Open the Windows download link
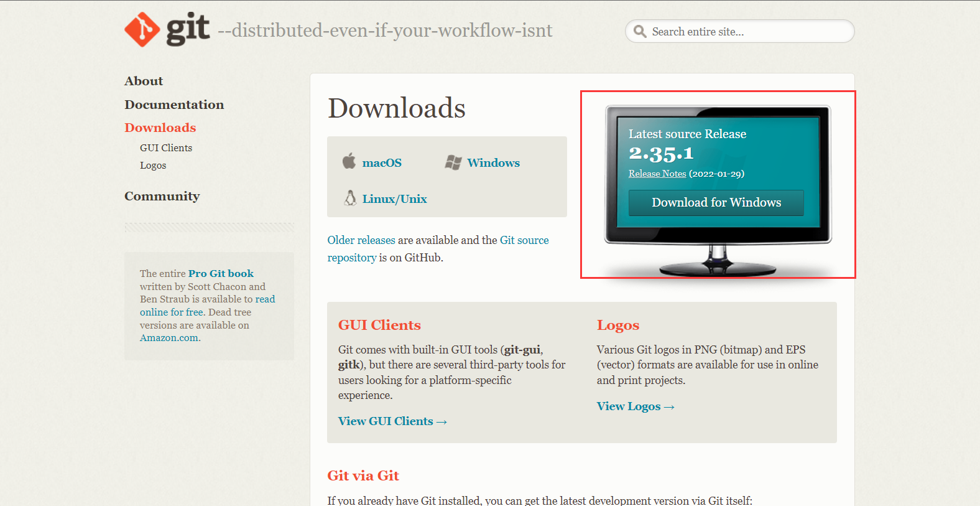This screenshot has width=980, height=506. 494,162
